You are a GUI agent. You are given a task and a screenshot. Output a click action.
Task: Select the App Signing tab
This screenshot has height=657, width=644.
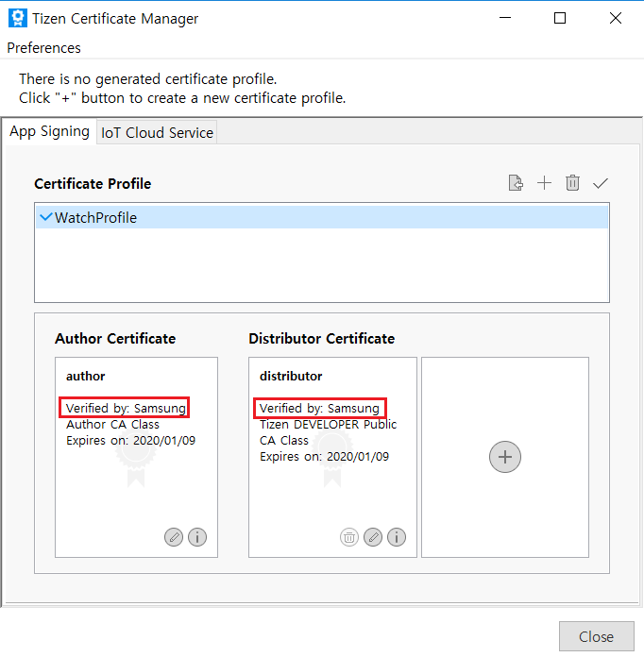pyautogui.click(x=49, y=132)
